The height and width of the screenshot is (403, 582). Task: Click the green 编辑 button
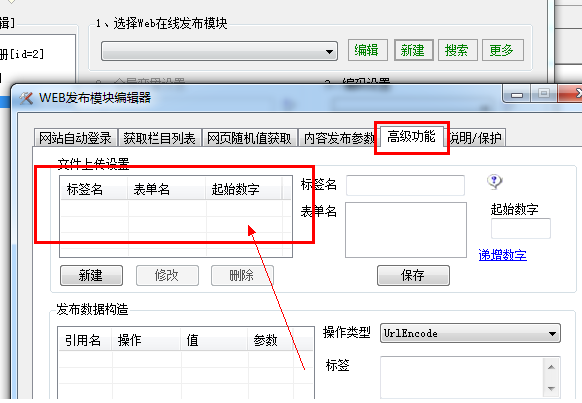[x=368, y=50]
